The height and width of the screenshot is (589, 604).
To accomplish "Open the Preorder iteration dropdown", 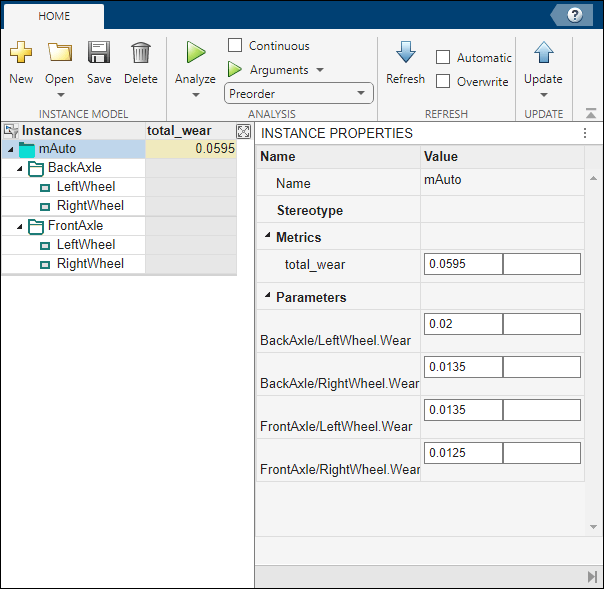I will coord(299,93).
